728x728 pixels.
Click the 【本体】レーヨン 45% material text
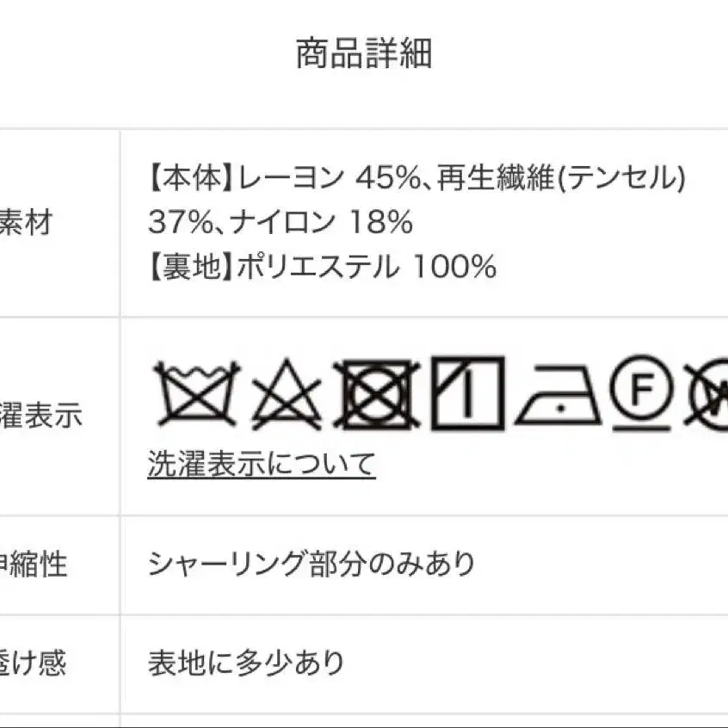(285, 177)
